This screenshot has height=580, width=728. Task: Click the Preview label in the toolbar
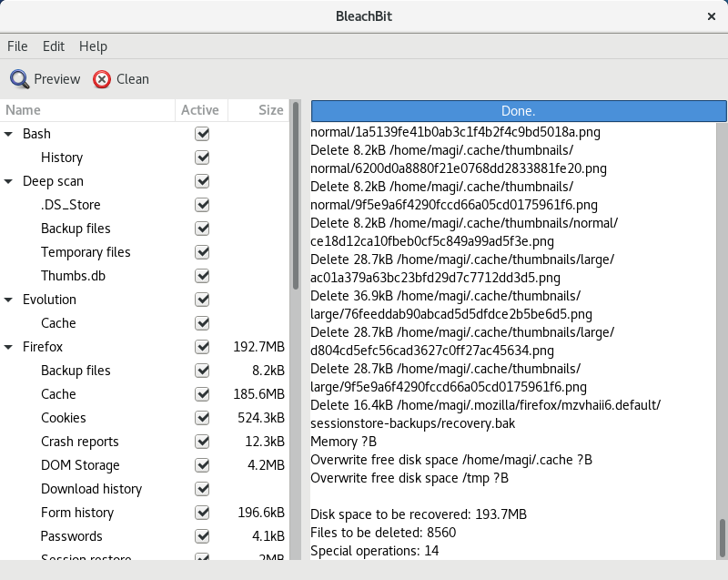click(57, 79)
